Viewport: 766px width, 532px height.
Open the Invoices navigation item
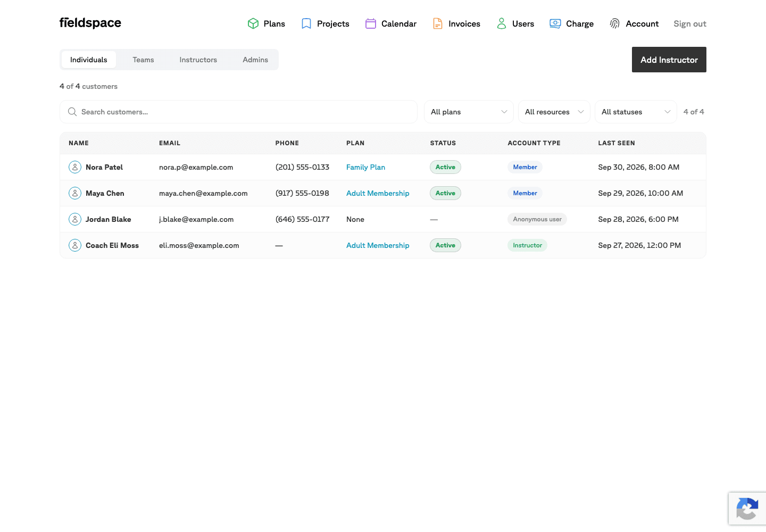[x=456, y=23]
